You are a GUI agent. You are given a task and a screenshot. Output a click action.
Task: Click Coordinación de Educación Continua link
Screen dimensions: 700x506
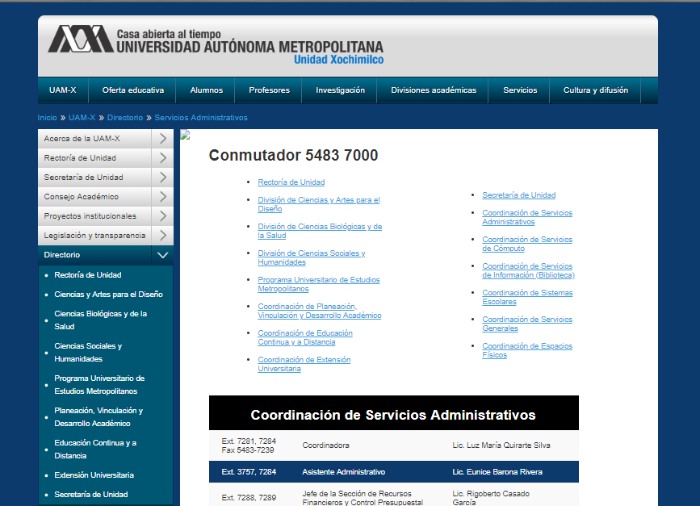click(x=305, y=338)
